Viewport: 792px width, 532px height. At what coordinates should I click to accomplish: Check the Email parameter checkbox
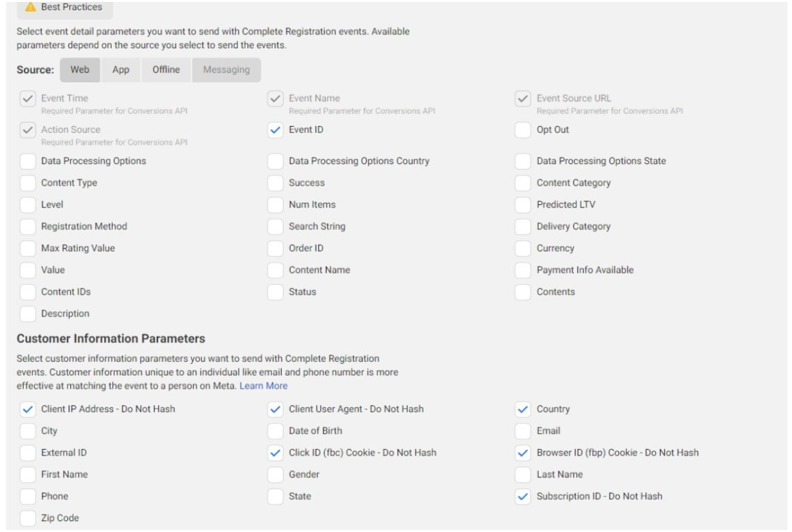[x=523, y=431]
